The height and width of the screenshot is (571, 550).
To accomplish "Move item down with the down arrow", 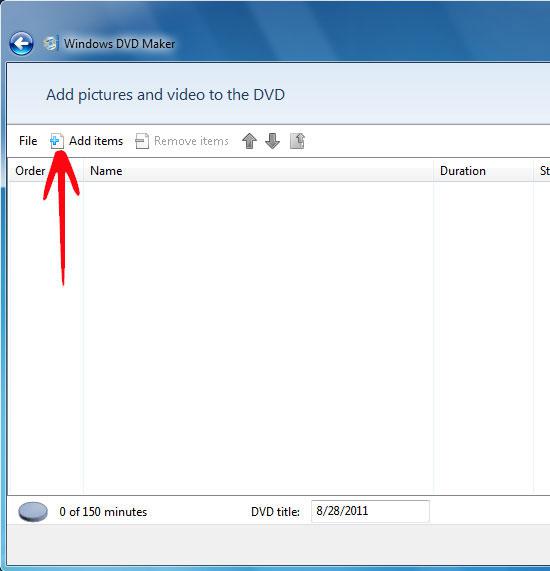I will [x=272, y=141].
